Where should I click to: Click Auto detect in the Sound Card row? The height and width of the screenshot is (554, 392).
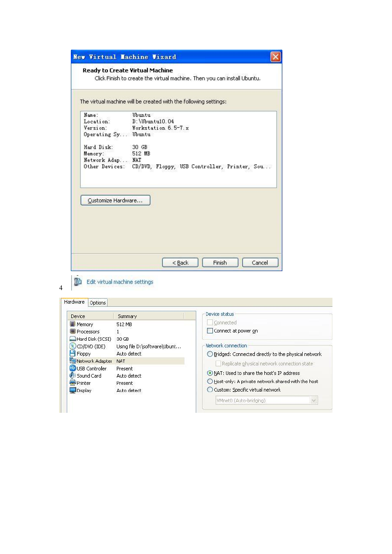129,376
